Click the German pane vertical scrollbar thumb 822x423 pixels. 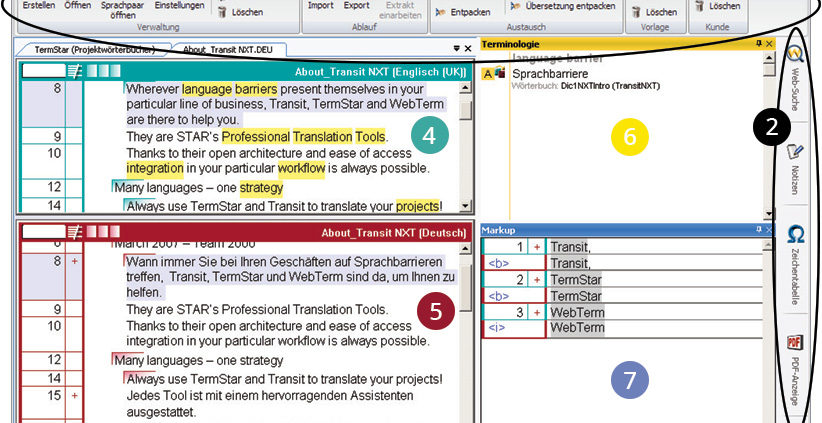click(465, 288)
